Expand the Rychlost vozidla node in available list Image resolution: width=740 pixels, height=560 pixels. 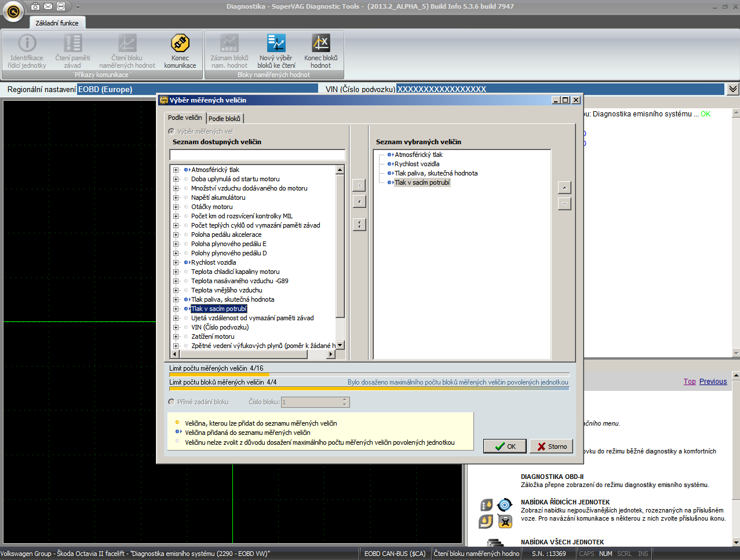pyautogui.click(x=176, y=262)
